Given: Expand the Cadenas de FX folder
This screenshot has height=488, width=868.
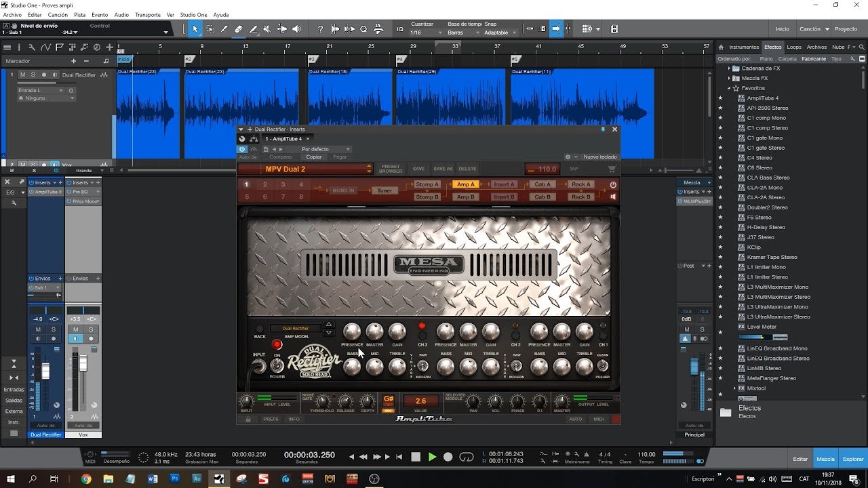Looking at the screenshot, I should pos(730,68).
